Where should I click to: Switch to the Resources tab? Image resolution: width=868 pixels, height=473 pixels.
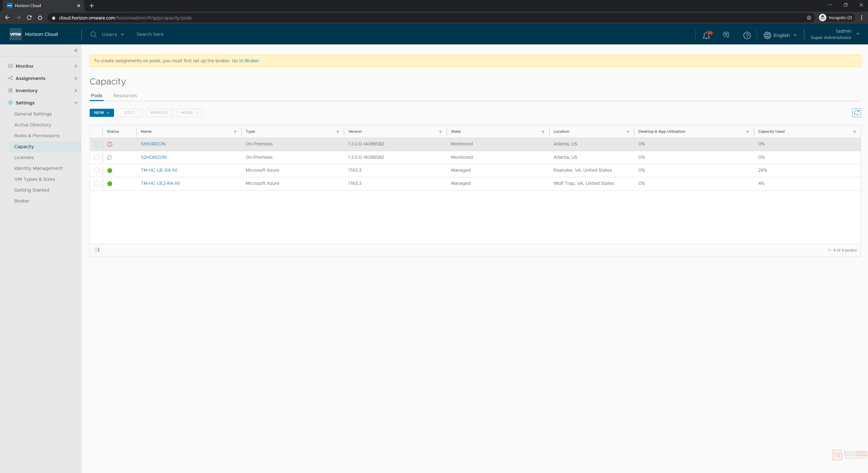125,96
